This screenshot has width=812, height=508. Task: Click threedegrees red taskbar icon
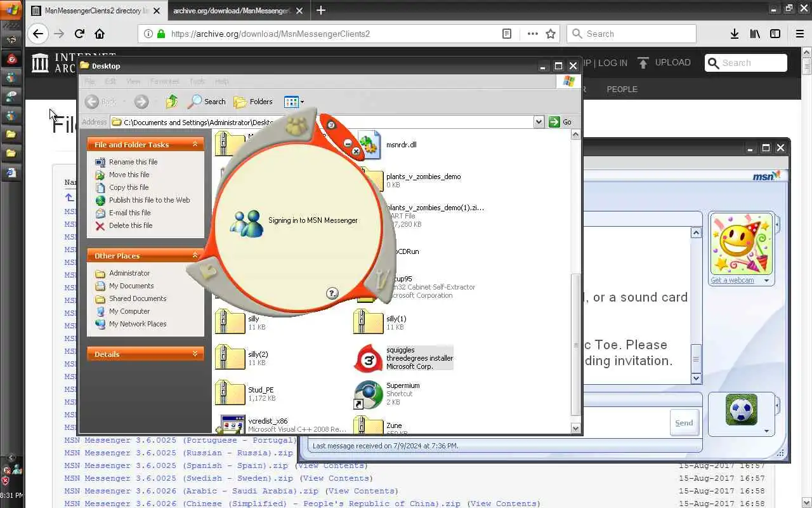coord(11,59)
